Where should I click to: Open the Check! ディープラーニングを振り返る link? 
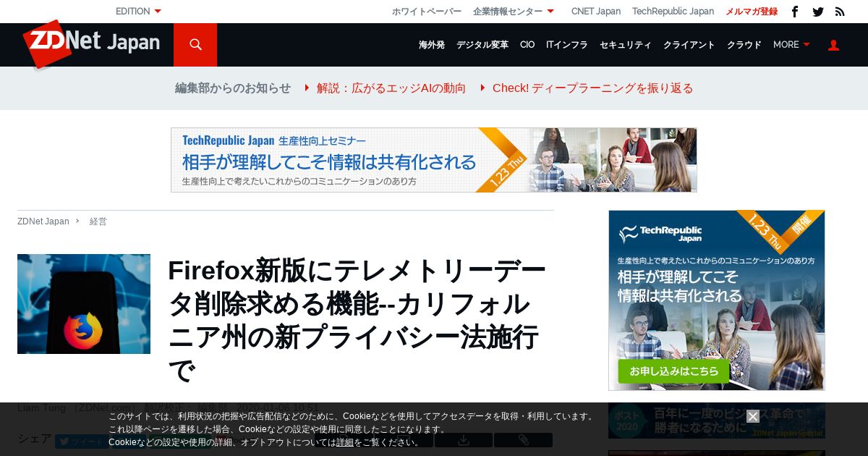pyautogui.click(x=592, y=88)
